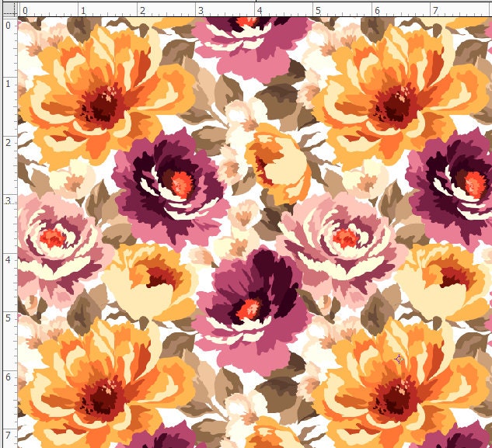Click the 4 mark on the vertical ruler
This screenshot has height=448, width=492.
(8, 260)
